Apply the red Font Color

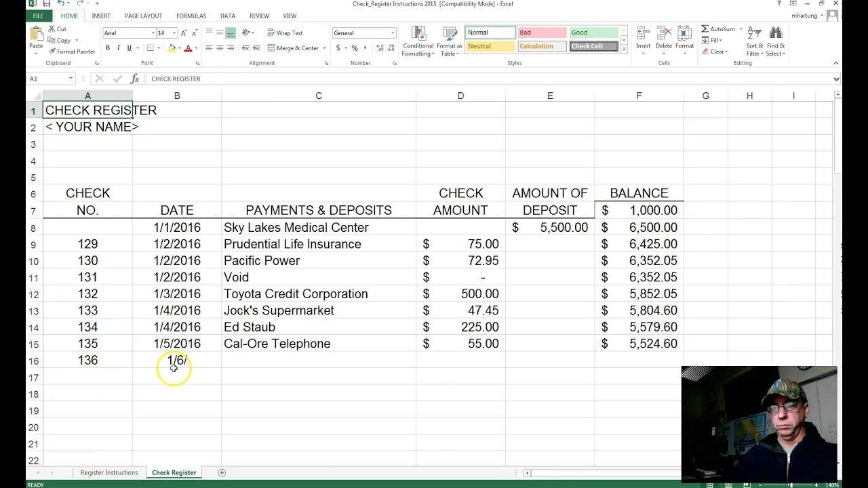pos(188,48)
